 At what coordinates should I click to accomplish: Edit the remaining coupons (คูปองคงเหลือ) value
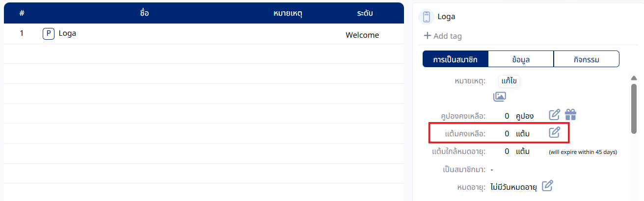[x=554, y=115]
